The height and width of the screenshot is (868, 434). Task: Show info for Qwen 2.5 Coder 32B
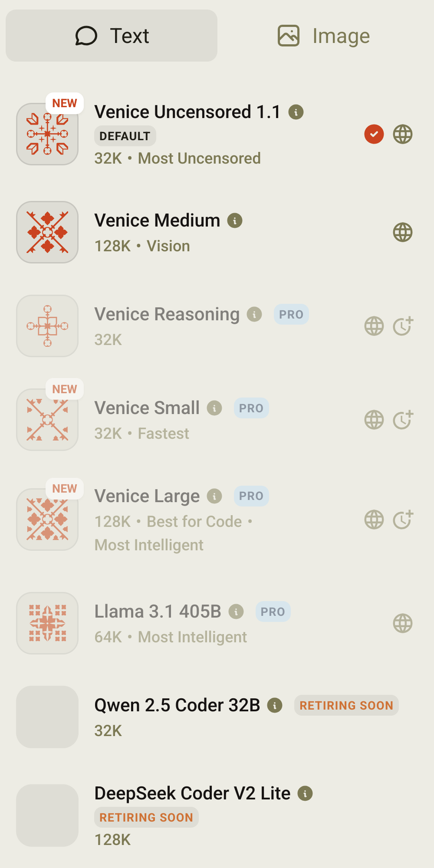point(275,705)
